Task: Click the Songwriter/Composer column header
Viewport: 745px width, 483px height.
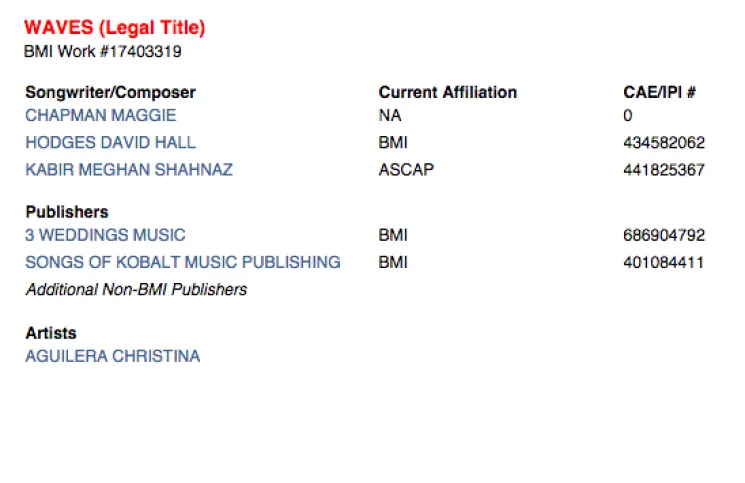Action: coord(110,93)
